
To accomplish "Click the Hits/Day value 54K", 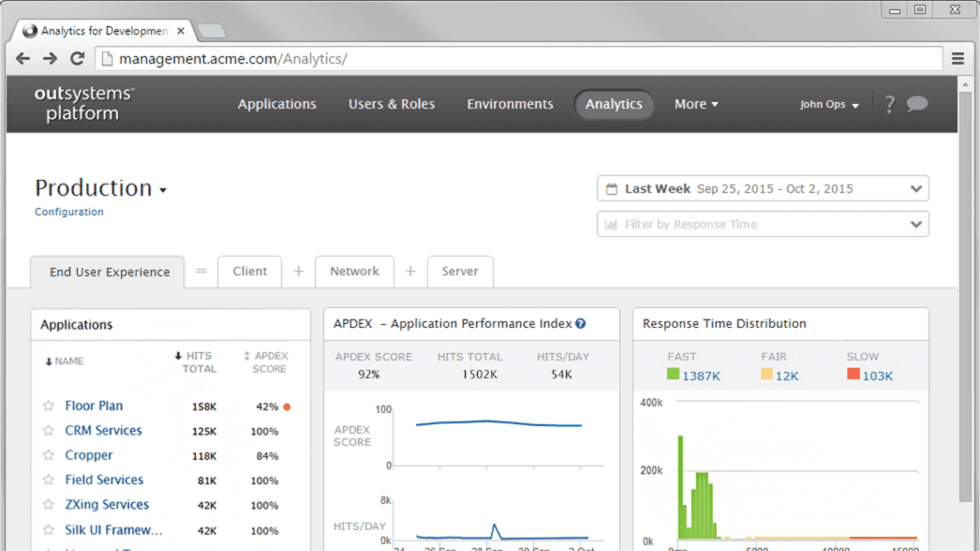I will click(x=561, y=374).
